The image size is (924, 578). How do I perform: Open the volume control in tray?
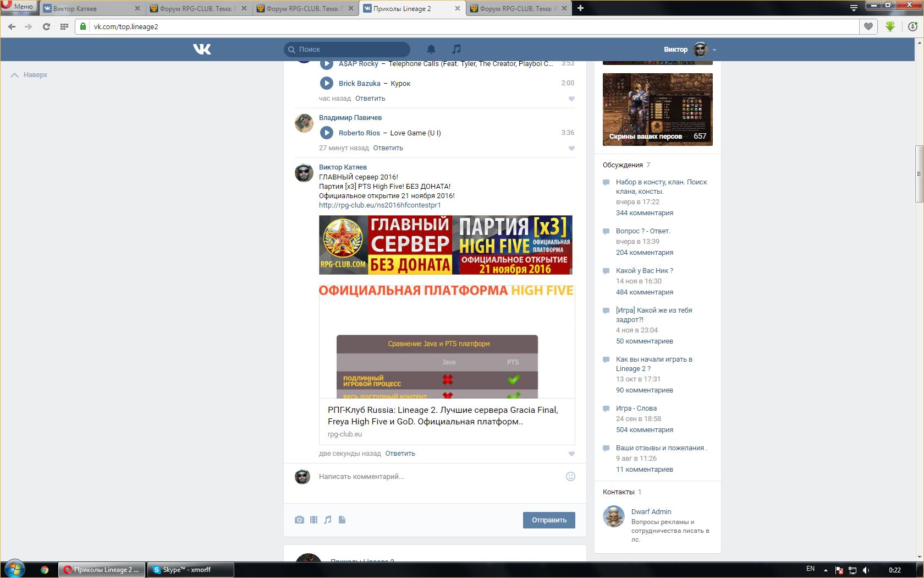pos(866,570)
